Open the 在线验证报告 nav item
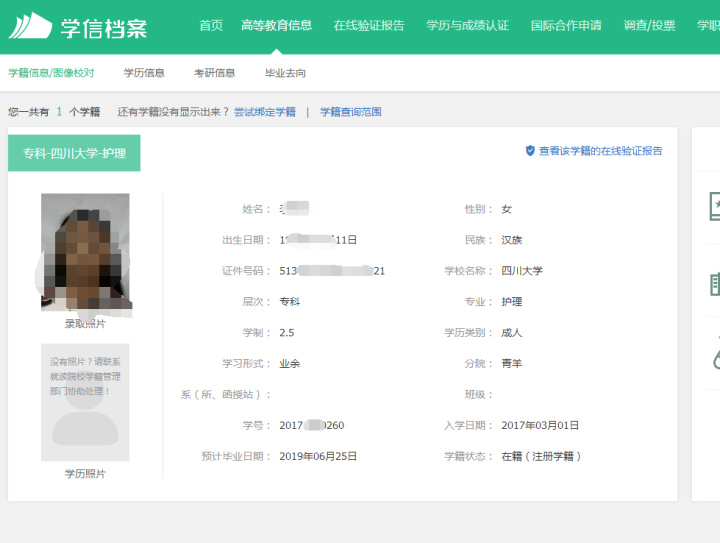The image size is (720, 543). pyautogui.click(x=369, y=25)
